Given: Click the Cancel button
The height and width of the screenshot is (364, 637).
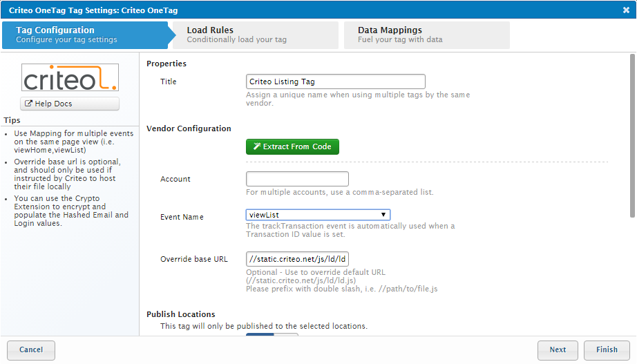Looking at the screenshot, I should pyautogui.click(x=31, y=349).
